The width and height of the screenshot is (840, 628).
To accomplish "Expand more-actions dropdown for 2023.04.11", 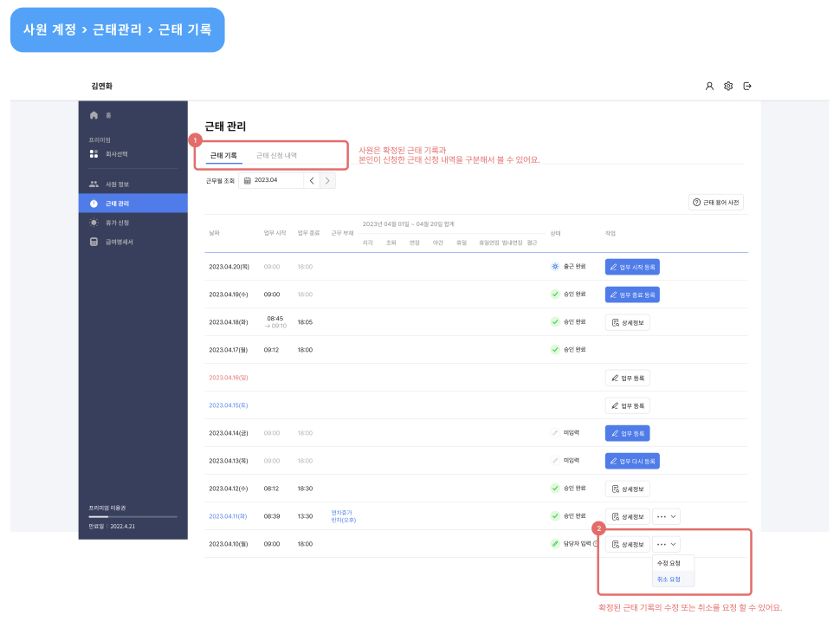I will [667, 516].
